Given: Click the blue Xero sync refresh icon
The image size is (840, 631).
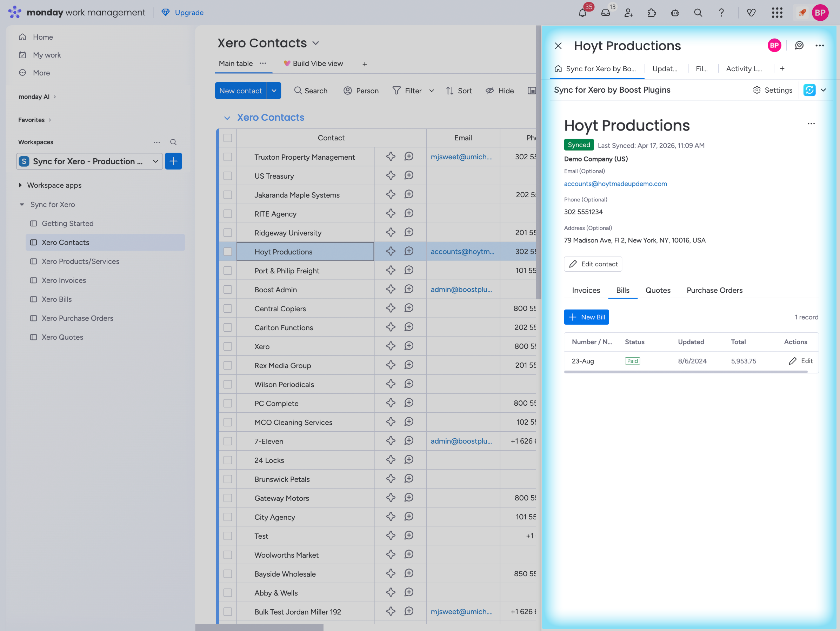Looking at the screenshot, I should 809,90.
